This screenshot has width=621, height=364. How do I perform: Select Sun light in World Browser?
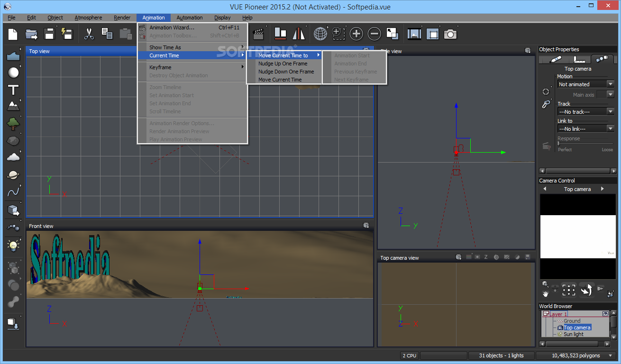coord(573,334)
